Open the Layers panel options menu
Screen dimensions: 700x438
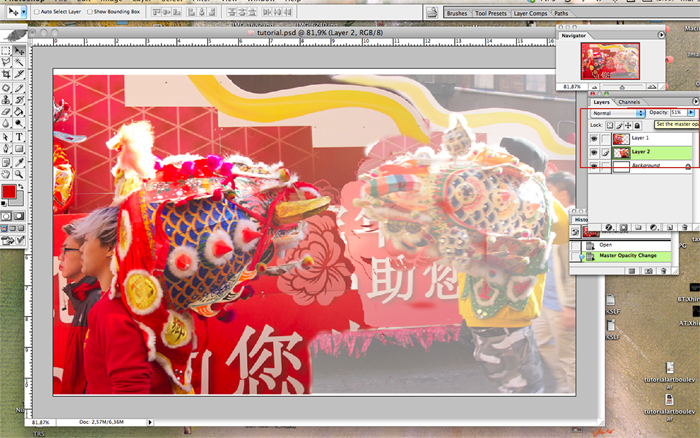(695, 102)
